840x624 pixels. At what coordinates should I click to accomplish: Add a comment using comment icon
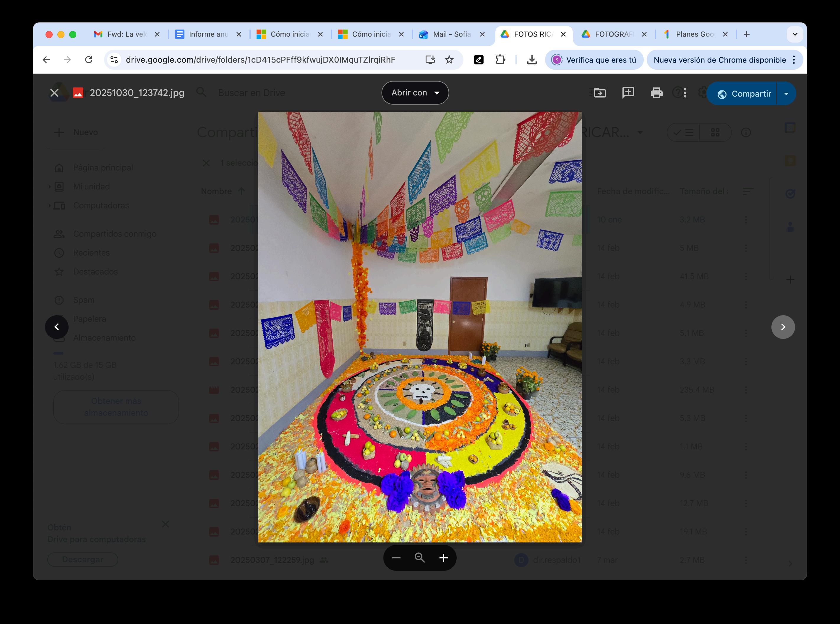[x=628, y=92]
